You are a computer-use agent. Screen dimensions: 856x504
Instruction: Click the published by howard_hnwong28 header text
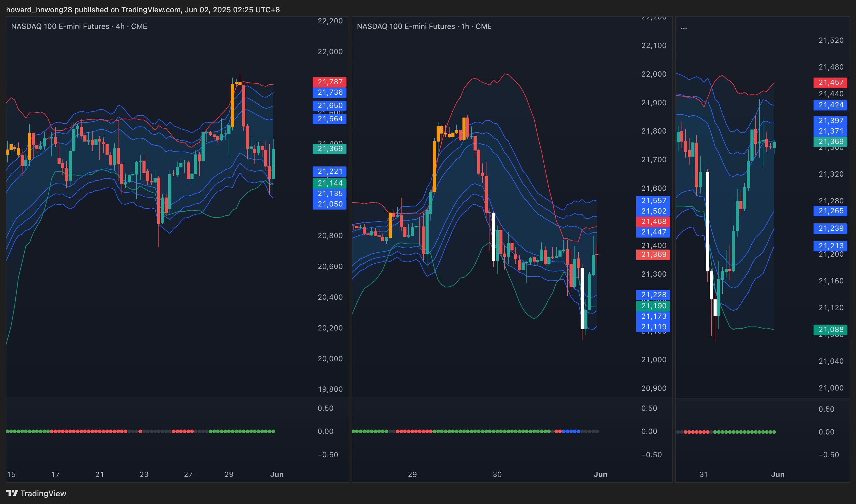[x=143, y=10]
